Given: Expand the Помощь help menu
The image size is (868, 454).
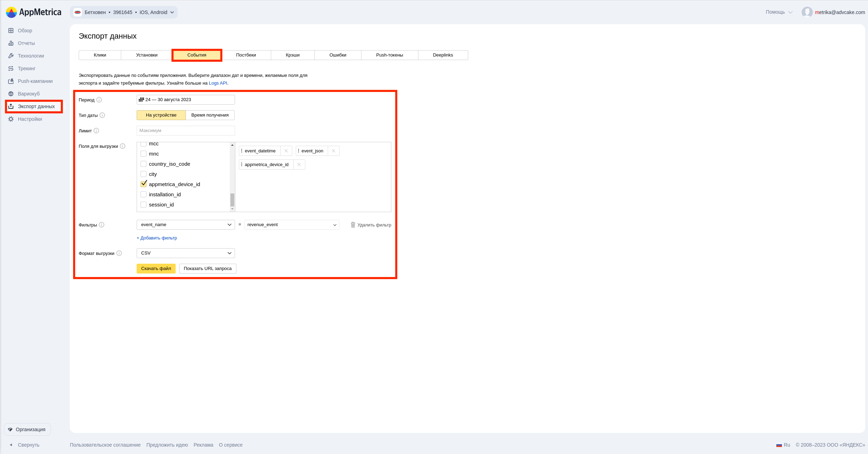Looking at the screenshot, I should click(779, 12).
